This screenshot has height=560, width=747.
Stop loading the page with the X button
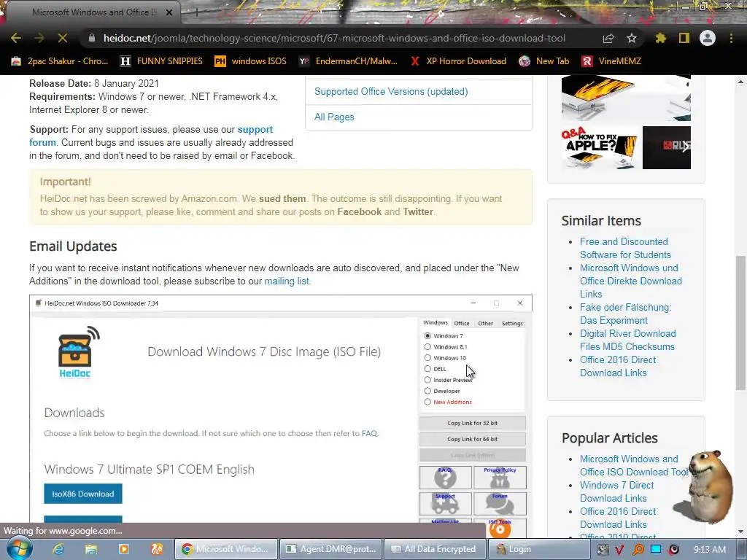click(x=63, y=38)
